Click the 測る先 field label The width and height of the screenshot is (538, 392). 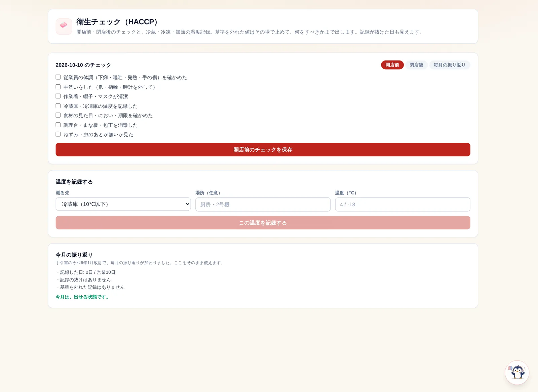coord(63,193)
